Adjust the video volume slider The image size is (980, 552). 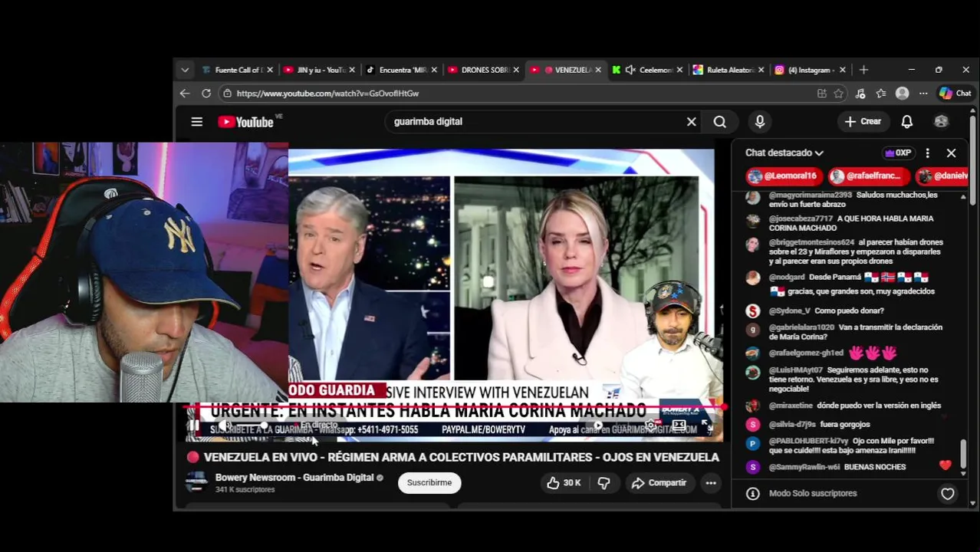(x=252, y=426)
